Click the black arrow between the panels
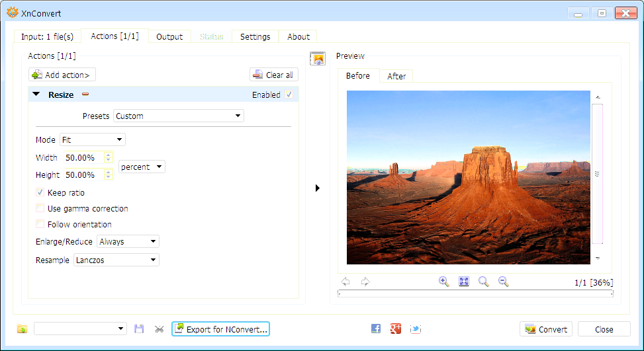This screenshot has width=644, height=351. tap(318, 188)
